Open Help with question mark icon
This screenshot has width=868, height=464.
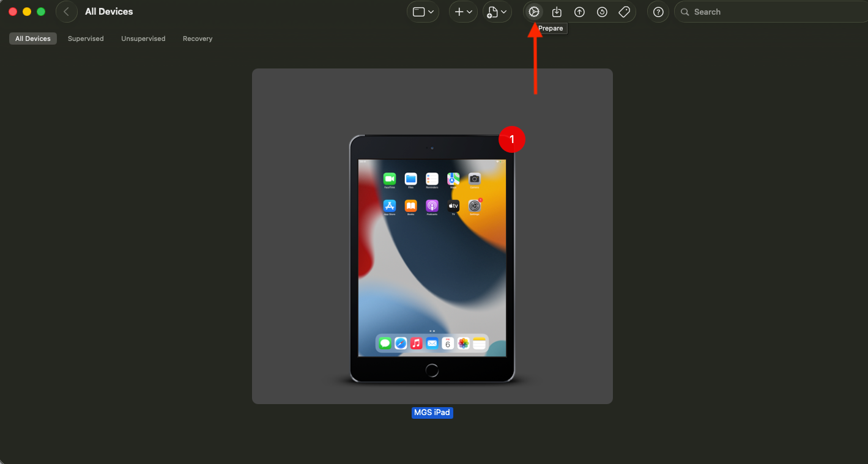pyautogui.click(x=658, y=12)
